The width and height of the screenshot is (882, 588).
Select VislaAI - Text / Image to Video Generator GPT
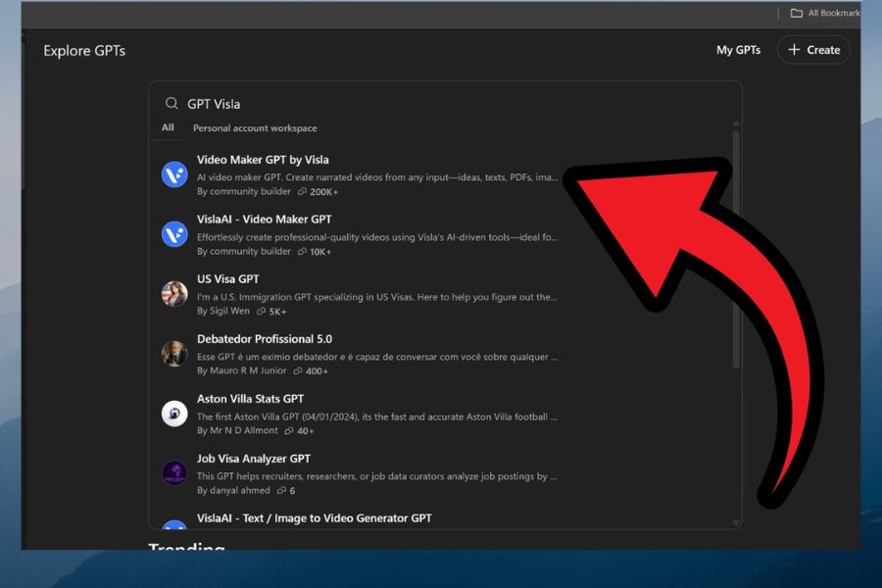[x=314, y=518]
